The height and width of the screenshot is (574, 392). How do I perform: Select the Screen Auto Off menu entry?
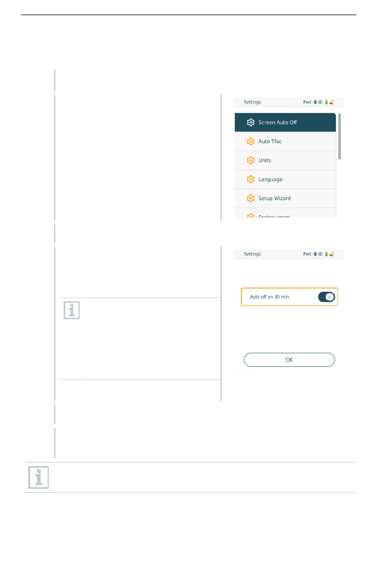click(285, 123)
